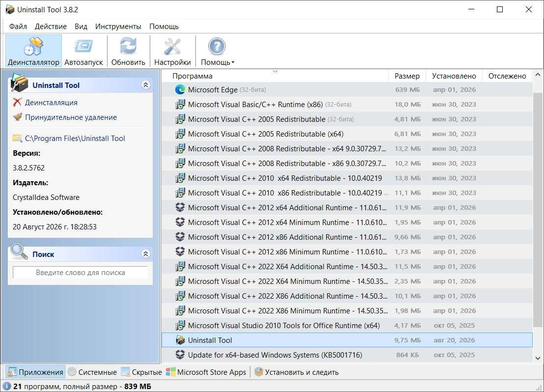Focus the search field Введите слово для поиска
Image resolution: width=544 pixels, height=392 pixels.
[80, 273]
